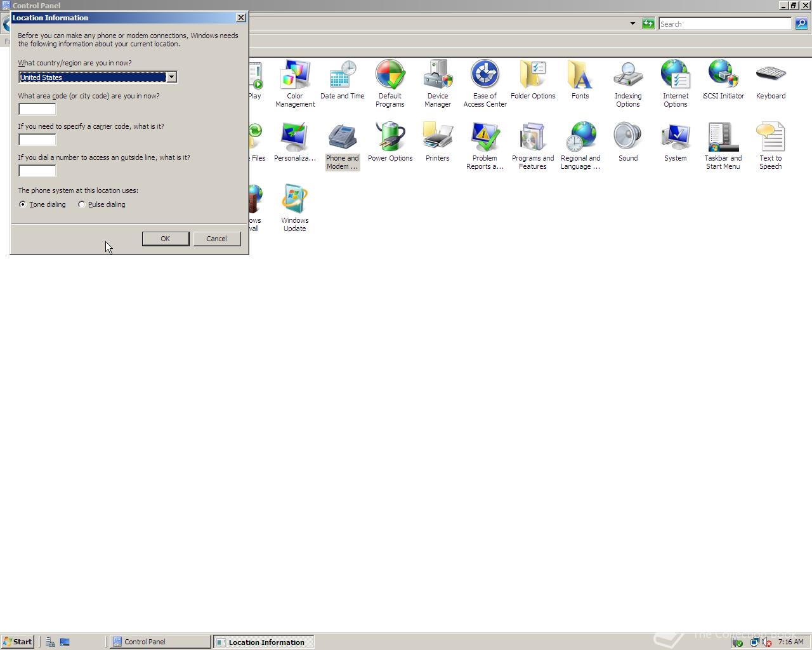Close the Location Information dialog
The height and width of the screenshot is (650, 812).
241,18
